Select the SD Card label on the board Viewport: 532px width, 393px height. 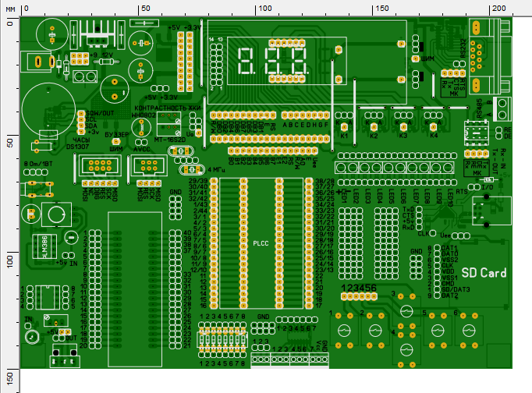coord(484,273)
